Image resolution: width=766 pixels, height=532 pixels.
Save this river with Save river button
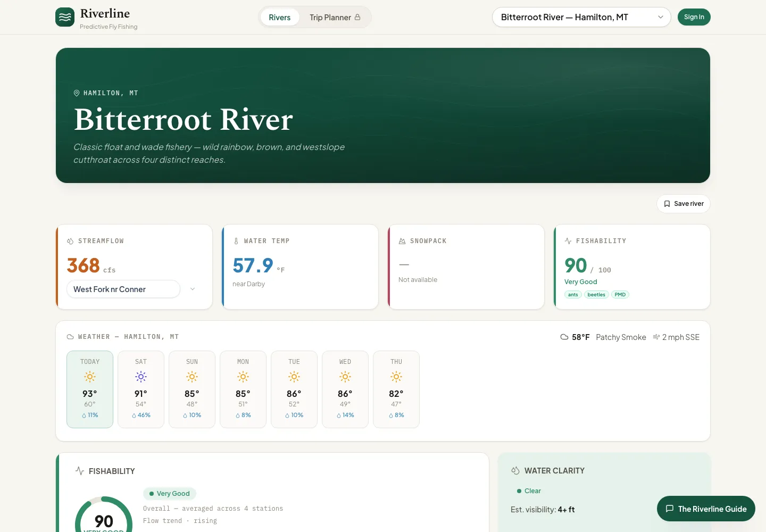684,204
